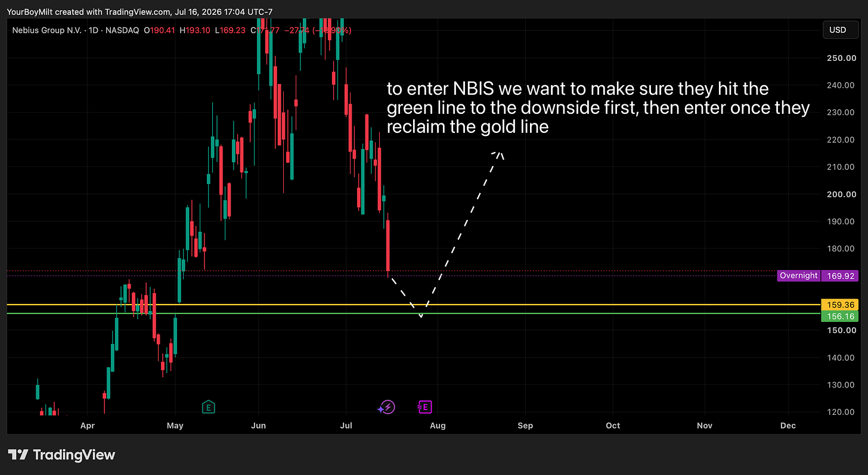Viewport: 868px width, 475px height.
Task: Click the Nov label on the time axis
Action: (x=705, y=426)
